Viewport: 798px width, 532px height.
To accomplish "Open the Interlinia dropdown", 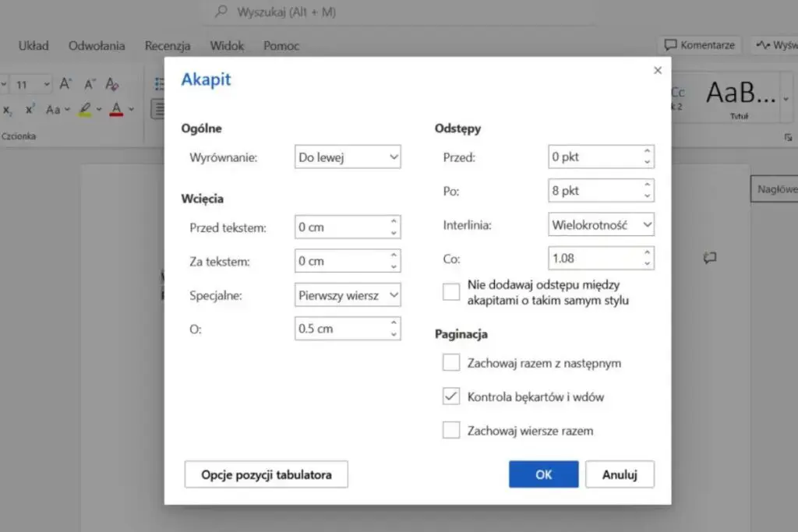I will (x=601, y=224).
